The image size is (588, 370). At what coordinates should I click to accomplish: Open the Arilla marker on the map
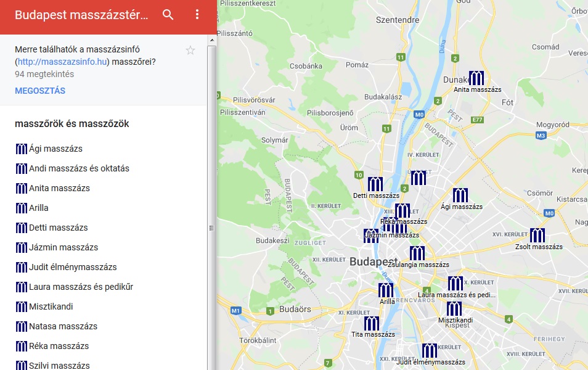click(x=386, y=290)
